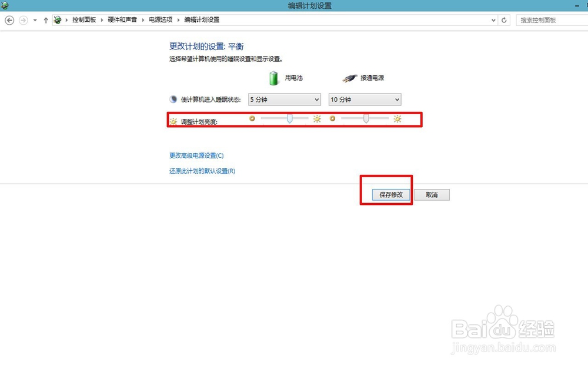Click the small sun icon left of battery slider
The image size is (588, 368).
[x=252, y=118]
